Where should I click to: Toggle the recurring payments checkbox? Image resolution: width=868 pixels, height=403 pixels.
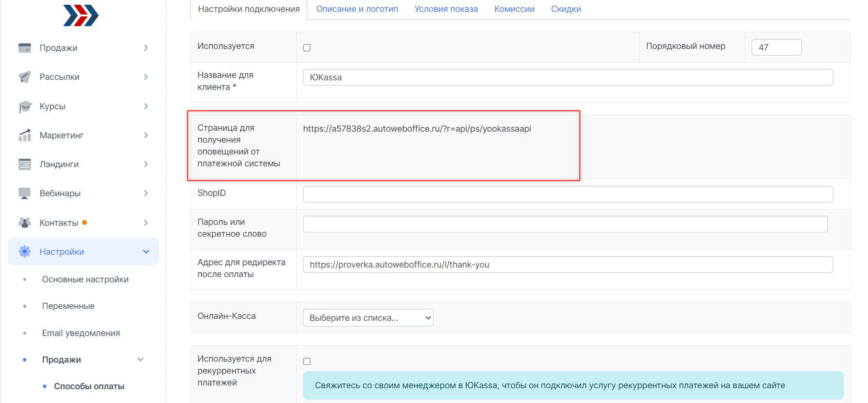point(307,361)
